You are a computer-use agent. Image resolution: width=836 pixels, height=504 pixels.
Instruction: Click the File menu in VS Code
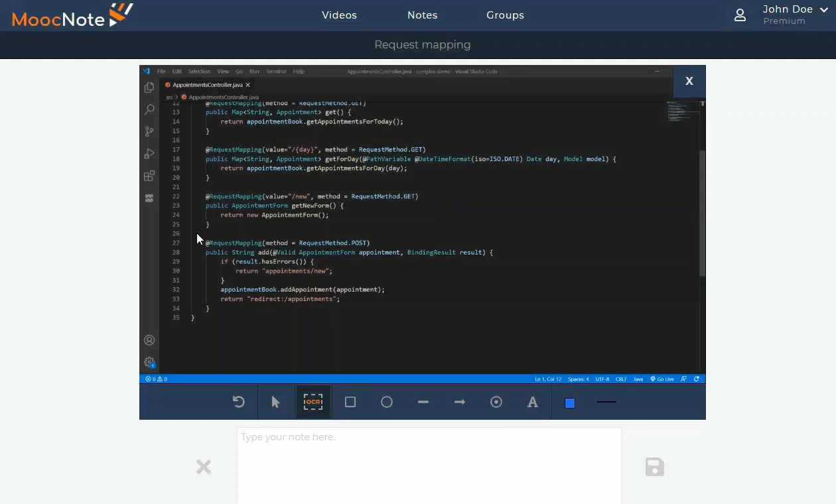161,71
